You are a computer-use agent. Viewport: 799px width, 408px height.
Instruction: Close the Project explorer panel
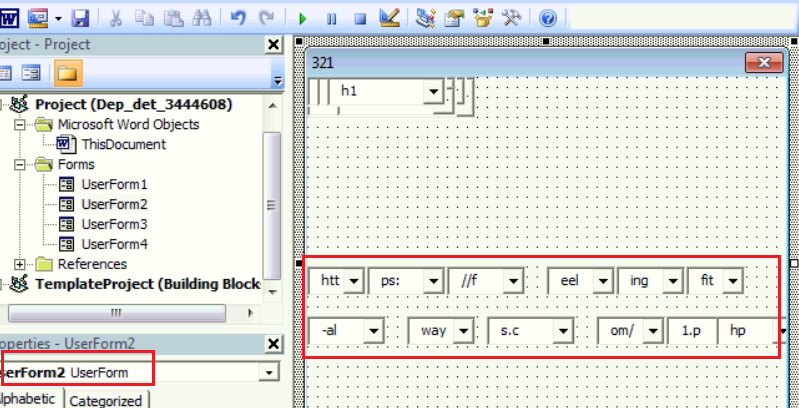pos(274,45)
